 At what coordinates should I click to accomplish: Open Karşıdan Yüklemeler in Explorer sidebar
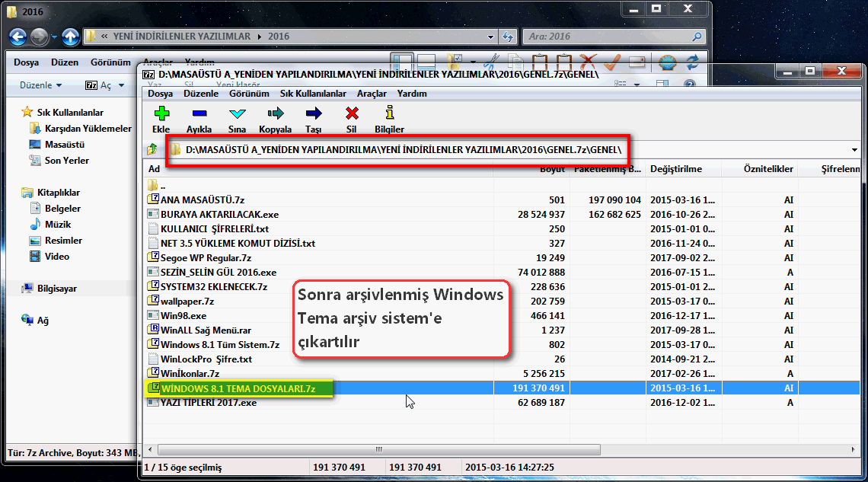coord(88,129)
